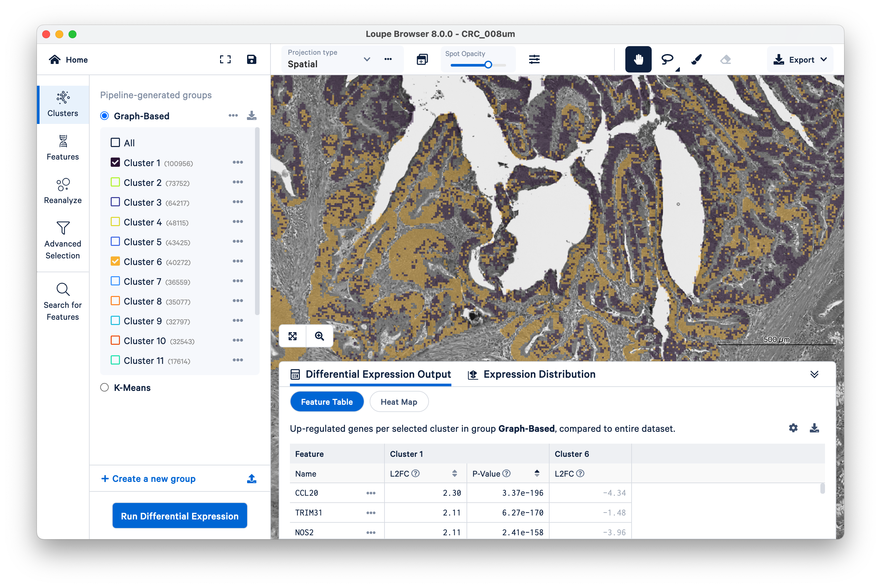Check the Cluster 3 checkbox
881x588 pixels.
click(x=115, y=202)
